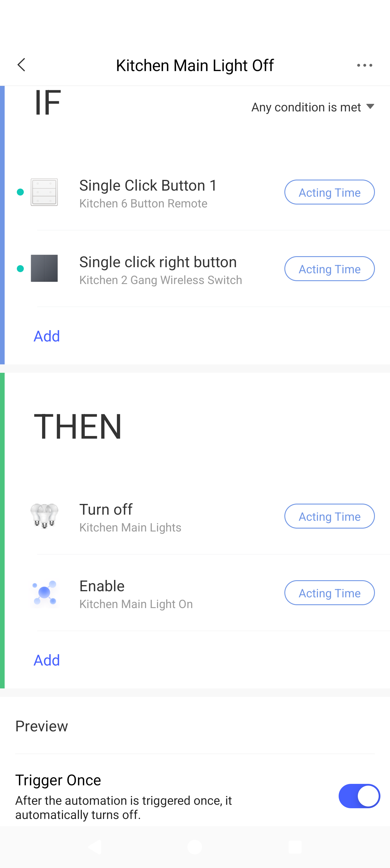Tap the back arrow icon

pyautogui.click(x=21, y=65)
